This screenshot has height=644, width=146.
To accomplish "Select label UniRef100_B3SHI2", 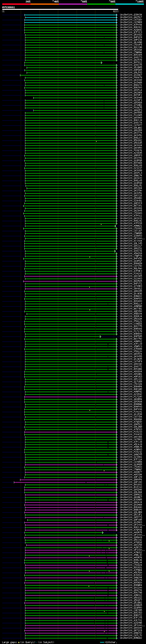I will click(x=131, y=575).
